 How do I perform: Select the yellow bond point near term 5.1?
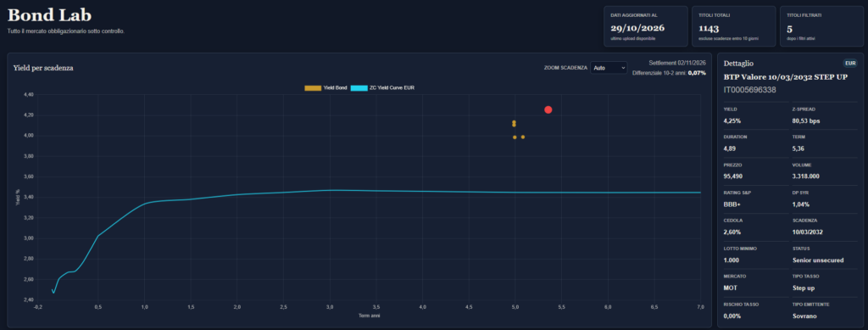point(522,137)
